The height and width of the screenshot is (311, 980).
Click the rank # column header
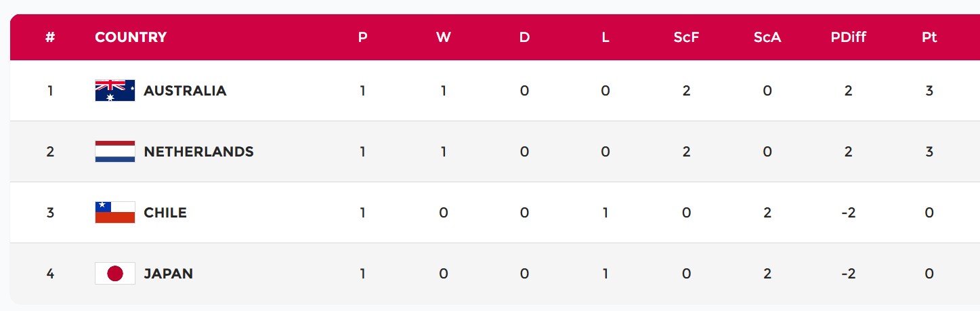tap(50, 37)
